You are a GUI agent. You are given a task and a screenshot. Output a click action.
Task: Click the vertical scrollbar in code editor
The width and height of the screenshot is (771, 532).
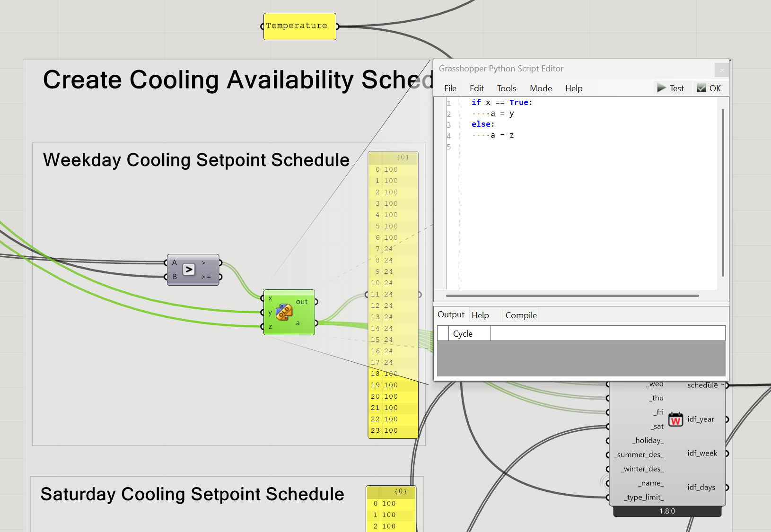click(723, 193)
